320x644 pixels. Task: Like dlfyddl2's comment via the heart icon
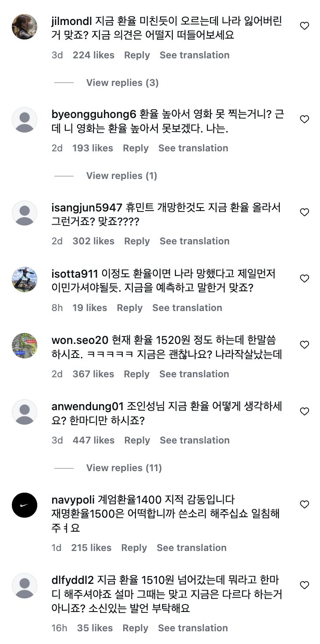pyautogui.click(x=304, y=584)
